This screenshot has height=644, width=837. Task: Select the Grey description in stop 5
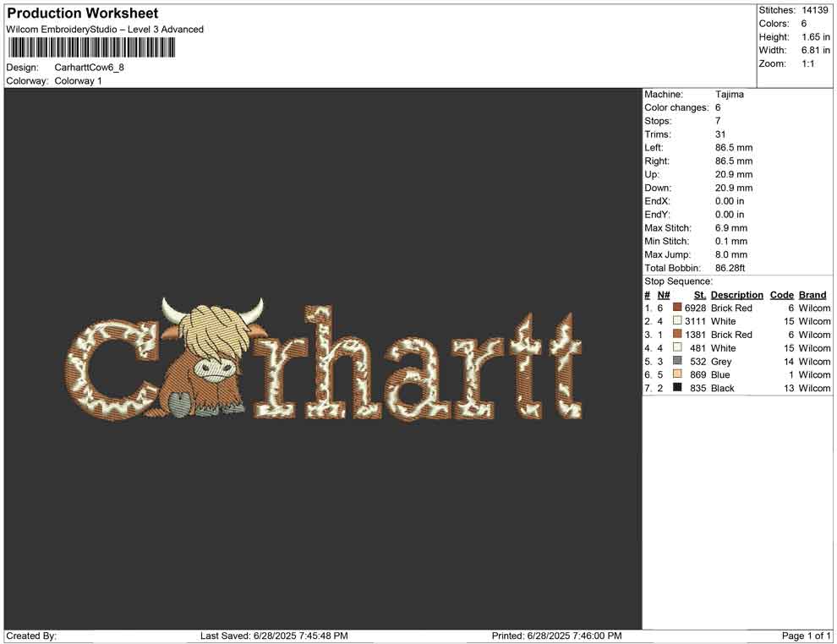[x=721, y=361]
